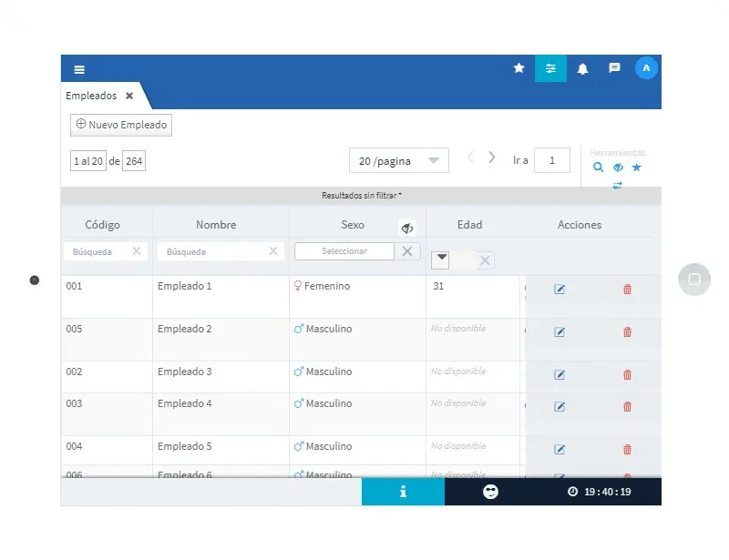
Task: Clear the Nombre search filter
Action: click(272, 251)
